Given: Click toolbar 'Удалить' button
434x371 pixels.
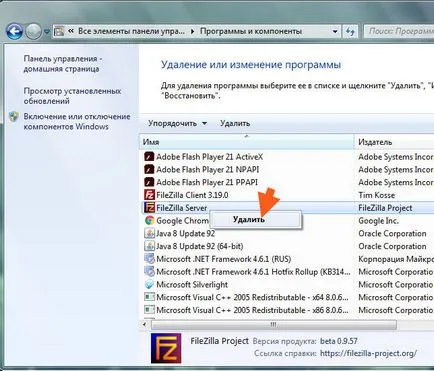Looking at the screenshot, I should (235, 123).
